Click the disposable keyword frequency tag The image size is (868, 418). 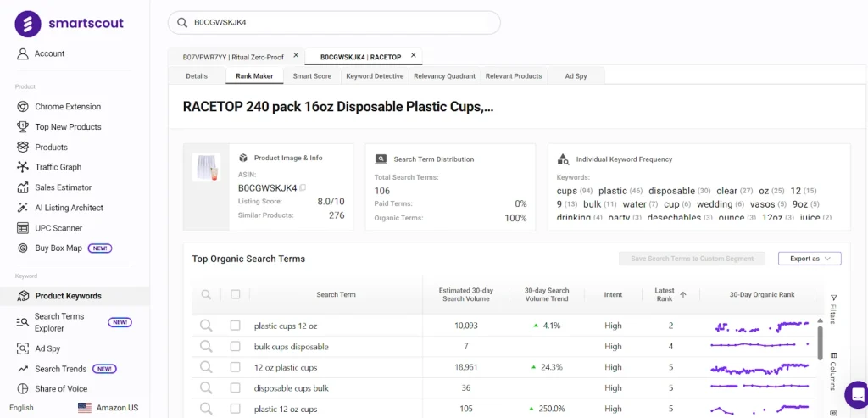click(x=680, y=191)
